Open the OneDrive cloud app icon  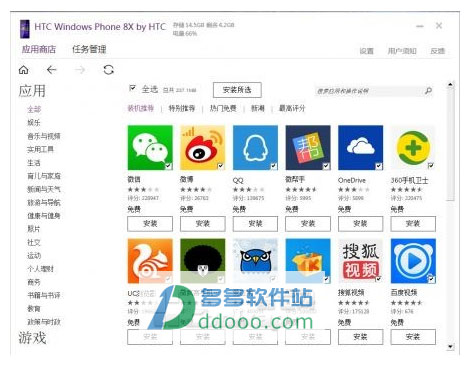pyautogui.click(x=360, y=148)
